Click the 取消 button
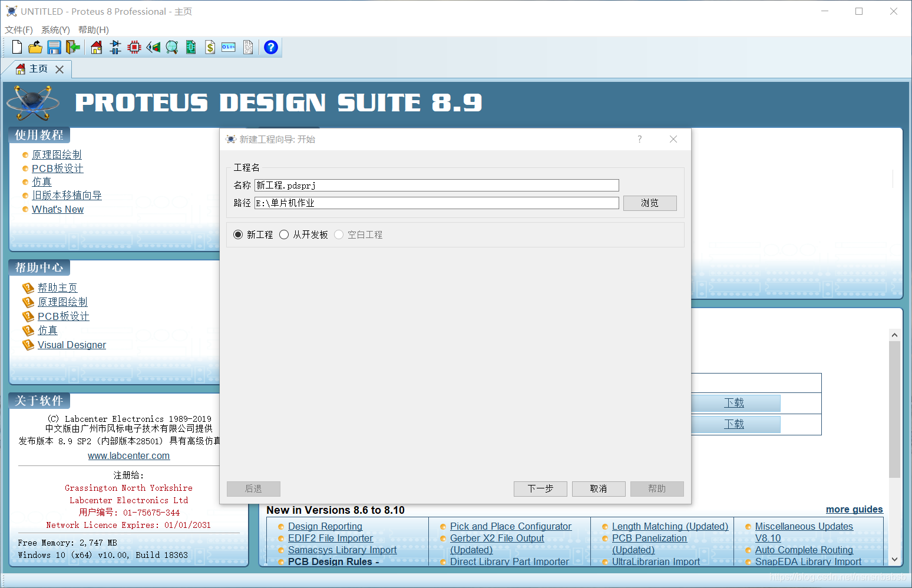The image size is (912, 588). 599,489
